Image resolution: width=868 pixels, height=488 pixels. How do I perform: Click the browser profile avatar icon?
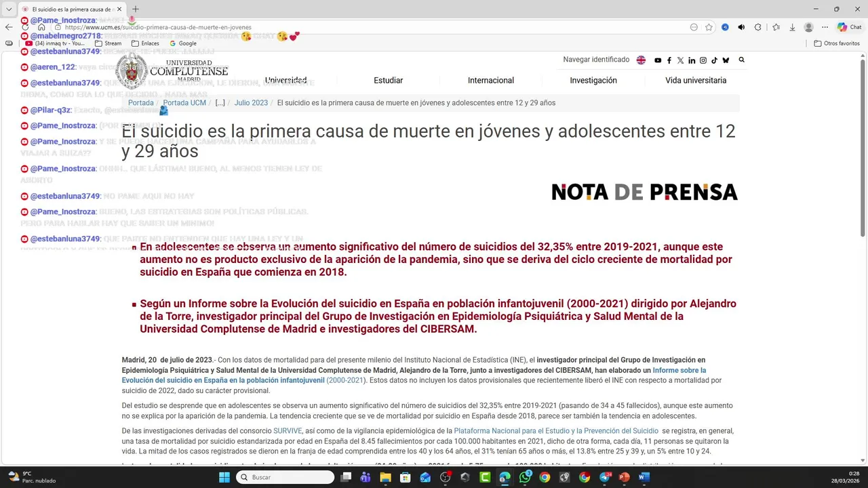808,27
